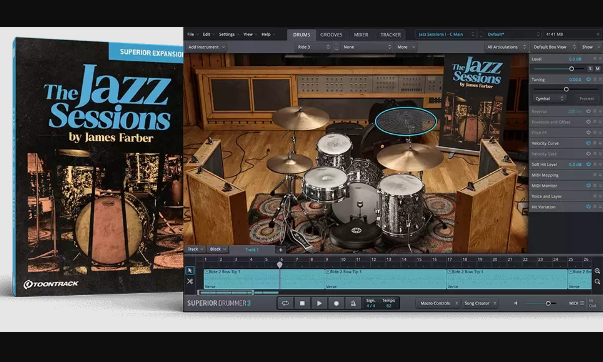Toggle Soft Hit Level power button
This screenshot has width=603, height=362.
point(588,164)
